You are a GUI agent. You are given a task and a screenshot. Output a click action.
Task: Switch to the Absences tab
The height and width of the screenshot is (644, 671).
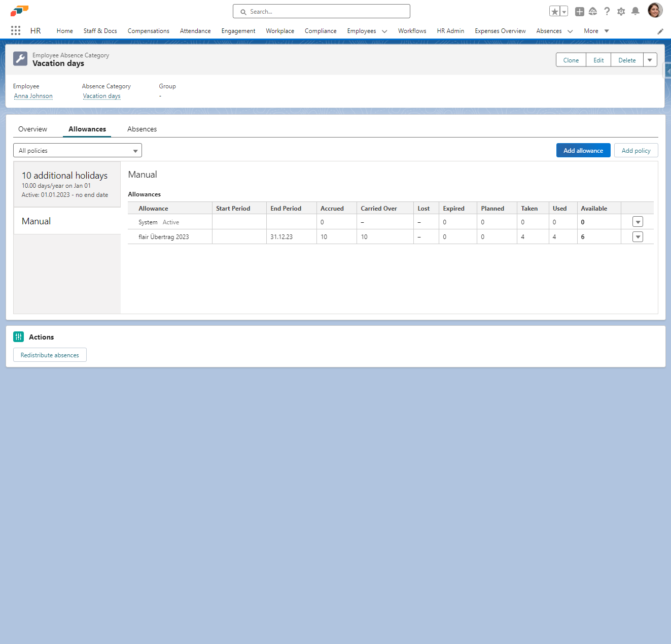pyautogui.click(x=142, y=129)
